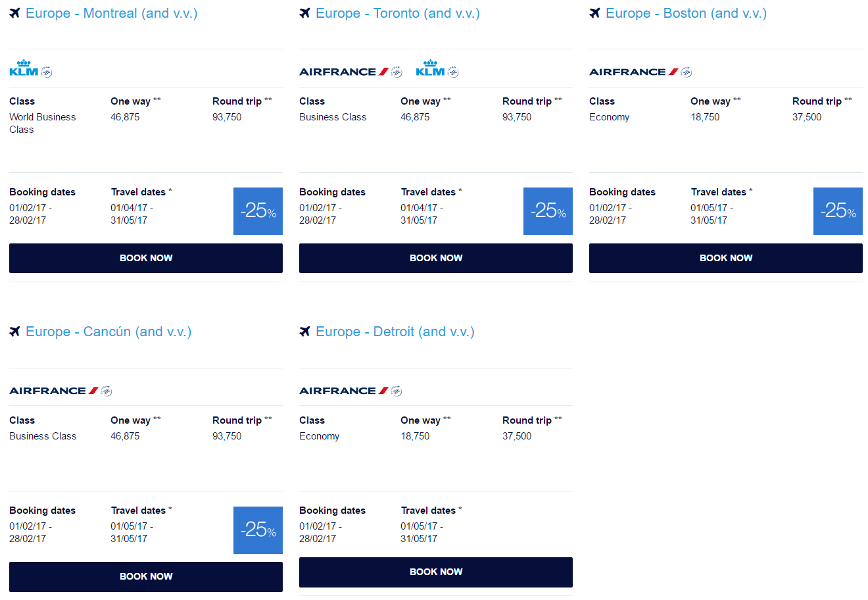The width and height of the screenshot is (868, 600).
Task: Book now the Europe - Cancún offer
Action: 146,577
